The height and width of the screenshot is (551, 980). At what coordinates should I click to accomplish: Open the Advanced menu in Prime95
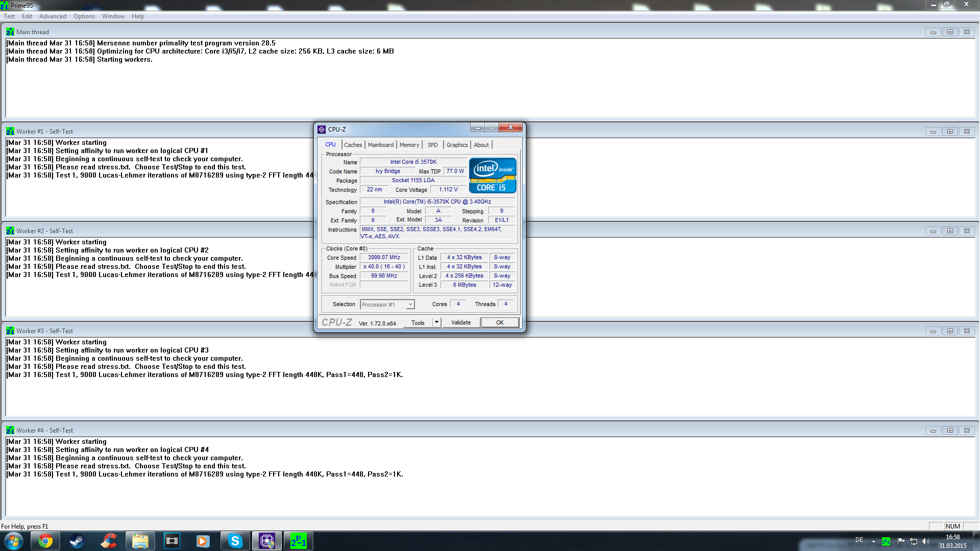pyautogui.click(x=53, y=16)
